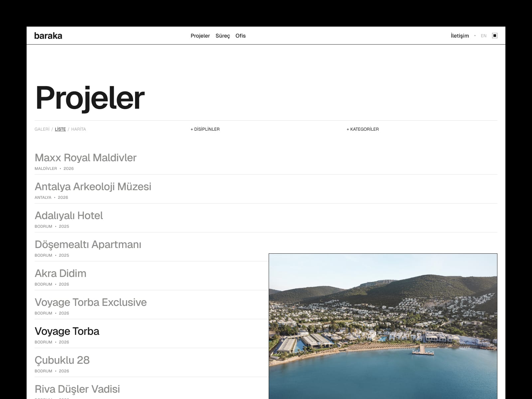This screenshot has height=399, width=532.
Task: Click the baraka logo
Action: (x=48, y=36)
